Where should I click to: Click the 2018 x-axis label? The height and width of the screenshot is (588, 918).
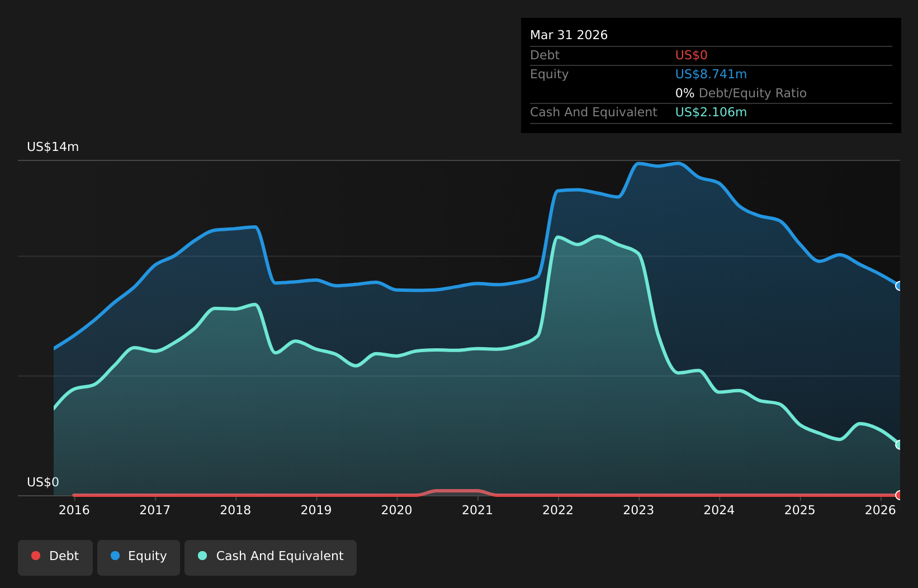[235, 510]
